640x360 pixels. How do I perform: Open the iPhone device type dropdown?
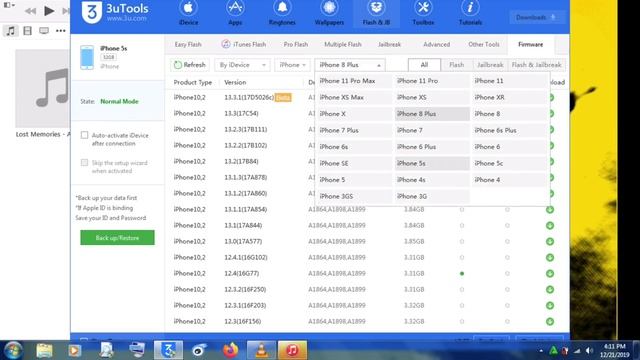coord(292,65)
